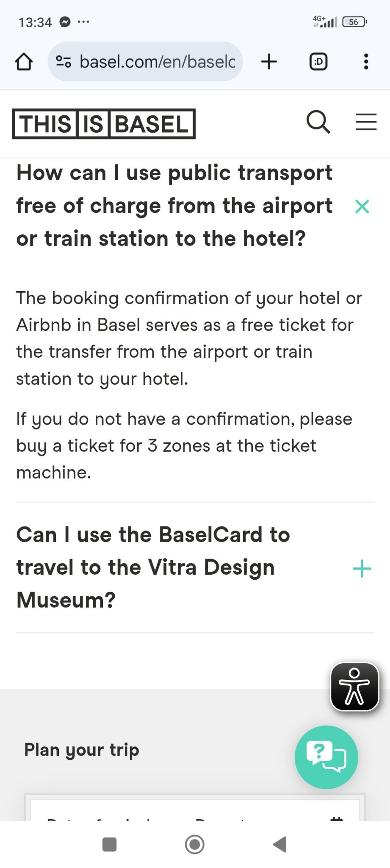Open the accessibility options widget

point(354,687)
